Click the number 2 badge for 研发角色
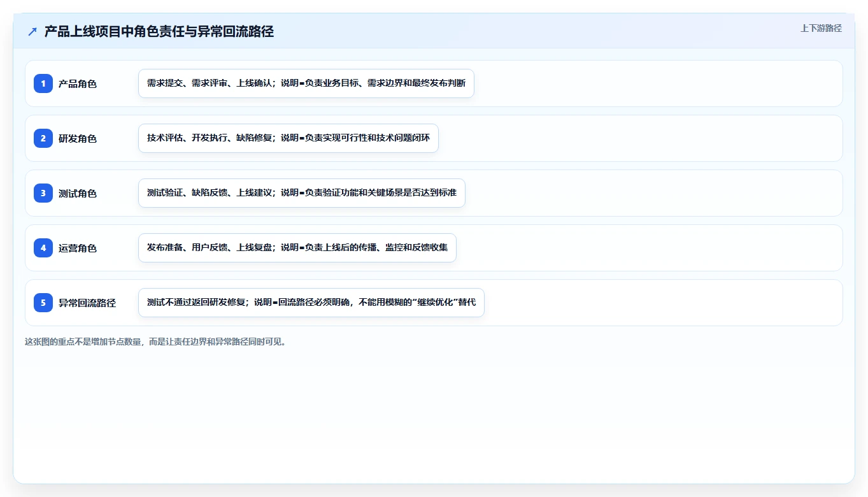The image size is (868, 497). [x=43, y=138]
